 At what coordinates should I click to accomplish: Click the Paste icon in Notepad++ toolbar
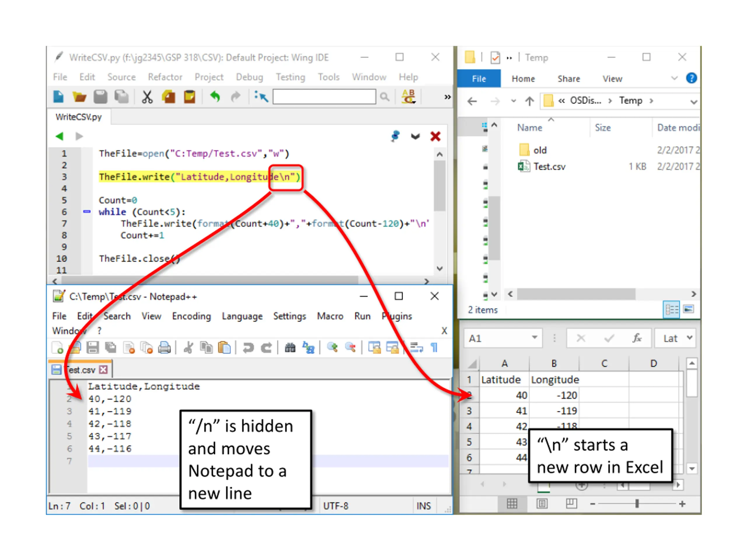224,348
